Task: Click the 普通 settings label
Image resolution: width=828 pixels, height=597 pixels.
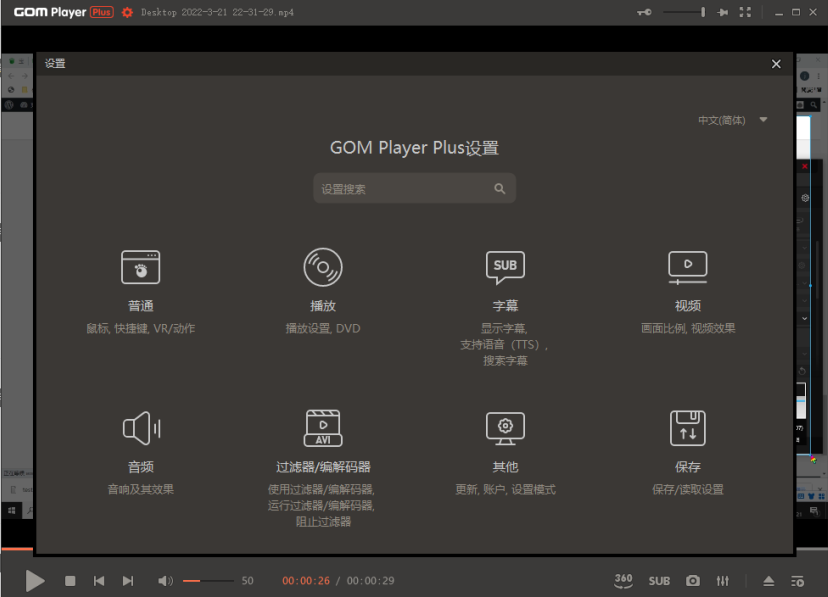Action: point(140,306)
